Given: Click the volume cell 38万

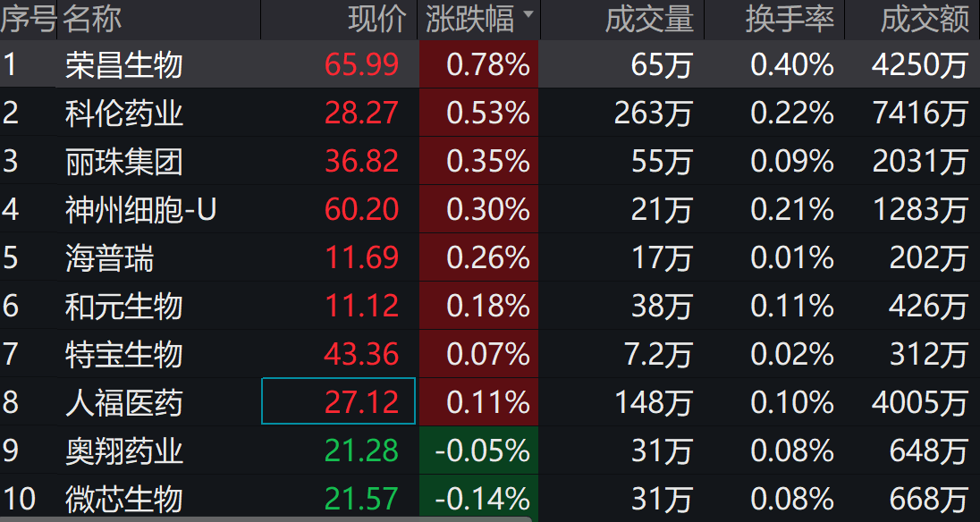Looking at the screenshot, I should [662, 306].
